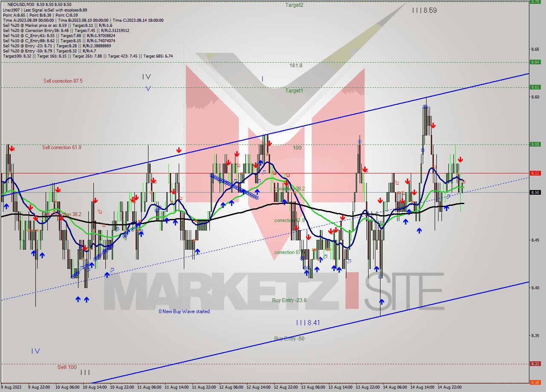Image resolution: width=546 pixels, height=392 pixels.
Task: Select the Sell correction 61.8 label
Action: pyautogui.click(x=62, y=147)
